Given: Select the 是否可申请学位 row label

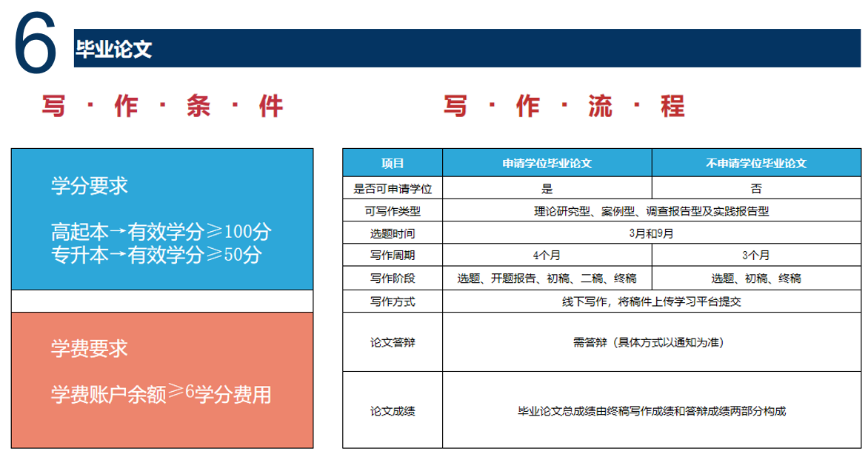Looking at the screenshot, I should point(393,188).
